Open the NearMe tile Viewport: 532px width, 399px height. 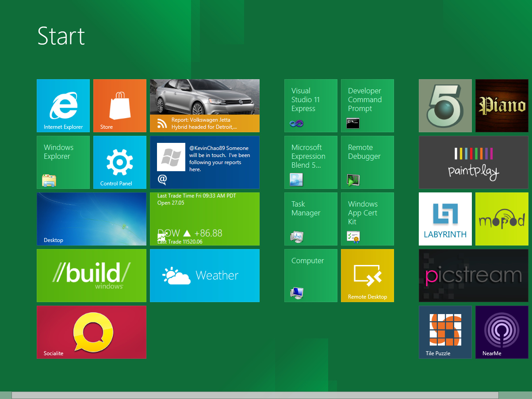(502, 332)
